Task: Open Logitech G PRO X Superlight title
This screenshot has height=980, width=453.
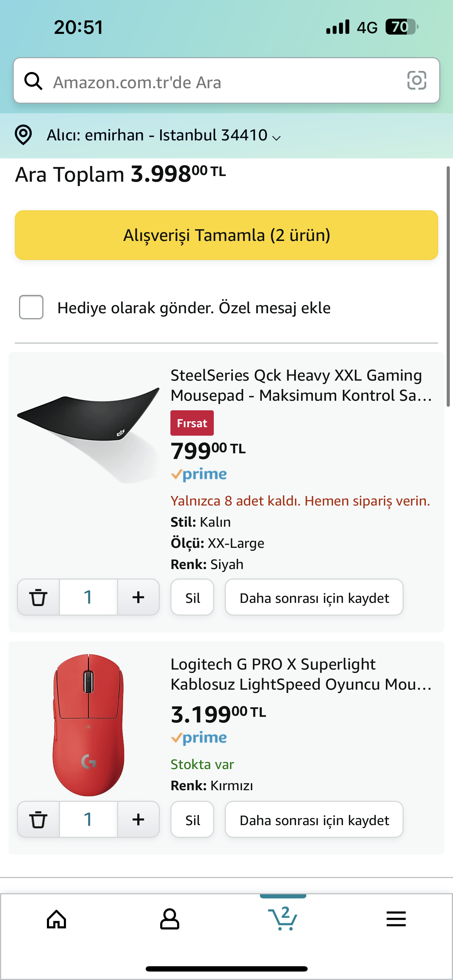Action: 301,674
